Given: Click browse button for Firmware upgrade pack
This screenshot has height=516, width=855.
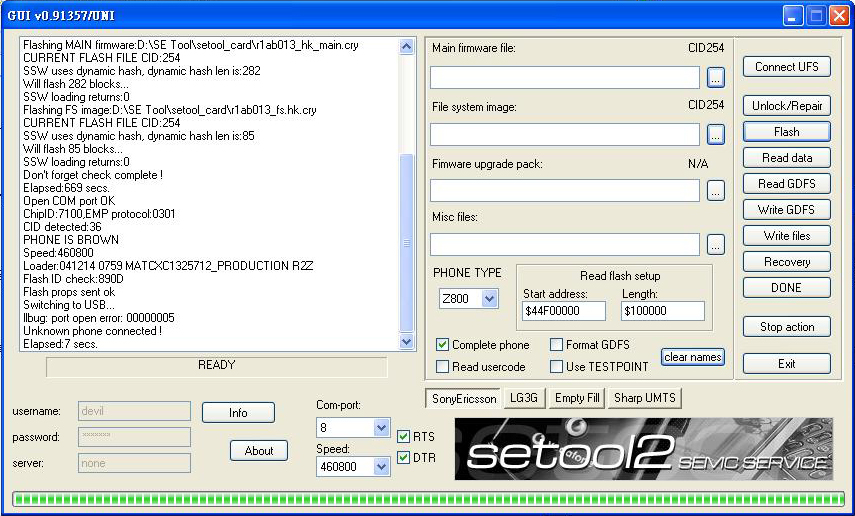Looking at the screenshot, I should [715, 190].
